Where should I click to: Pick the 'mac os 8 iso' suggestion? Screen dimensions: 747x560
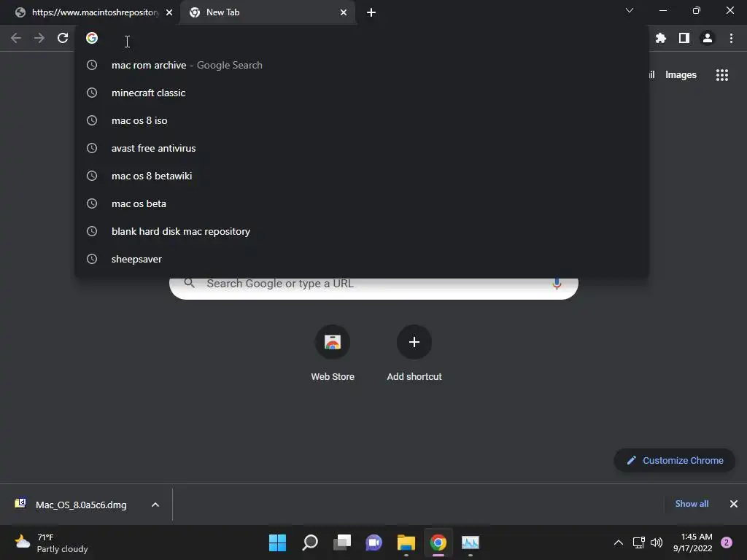362,120
